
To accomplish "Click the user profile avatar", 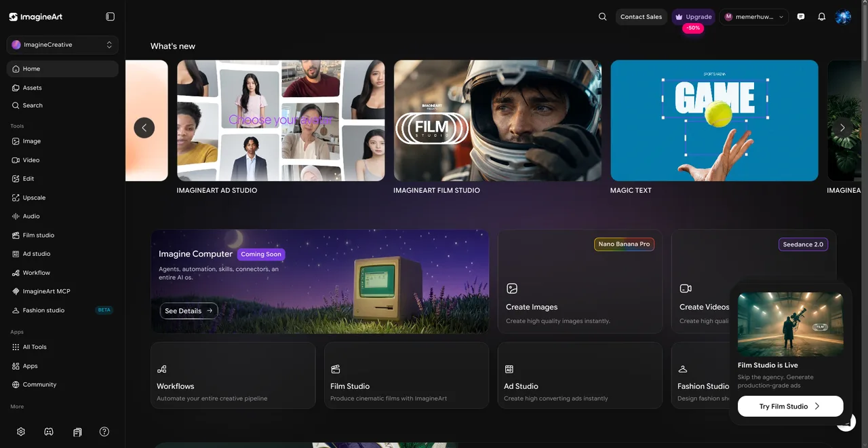I will 843,17.
